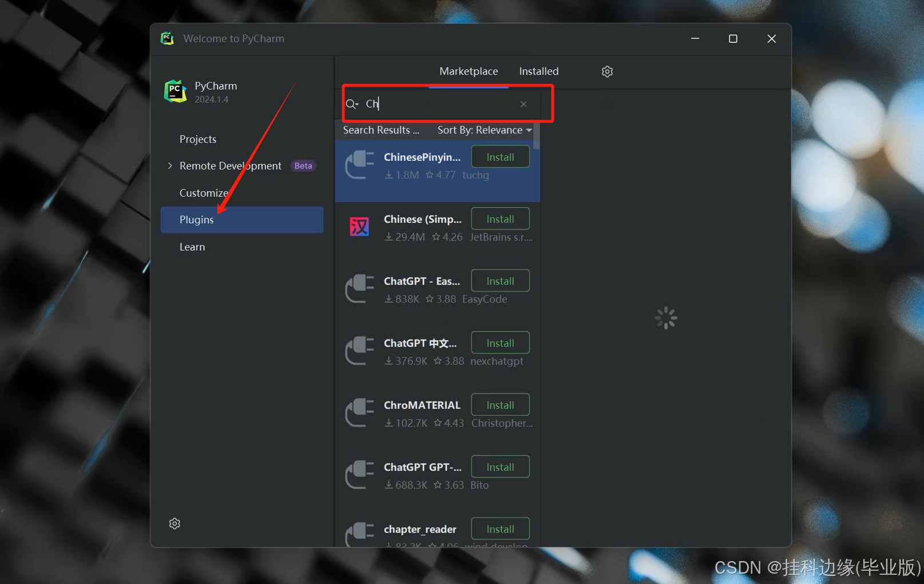This screenshot has height=584, width=924.
Task: Click the JetBrains s.r. vendor text
Action: point(501,237)
